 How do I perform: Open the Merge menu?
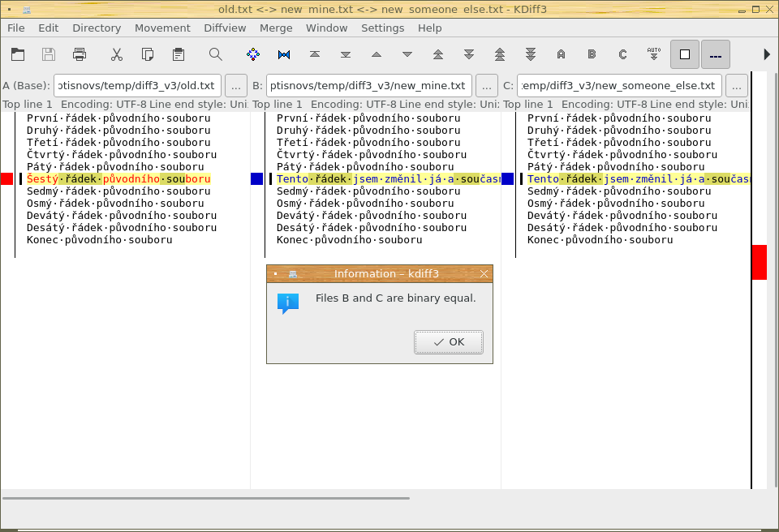(x=276, y=28)
